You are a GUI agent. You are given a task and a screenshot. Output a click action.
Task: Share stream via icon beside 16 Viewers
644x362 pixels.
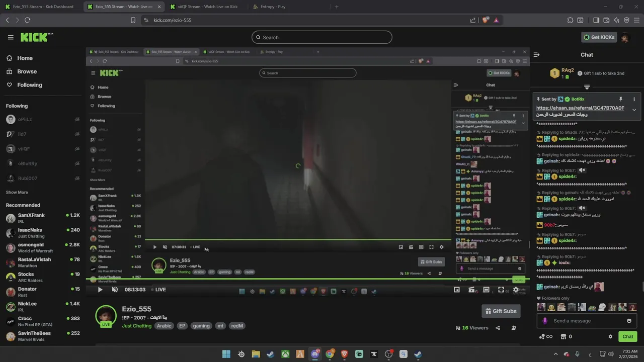(x=498, y=328)
